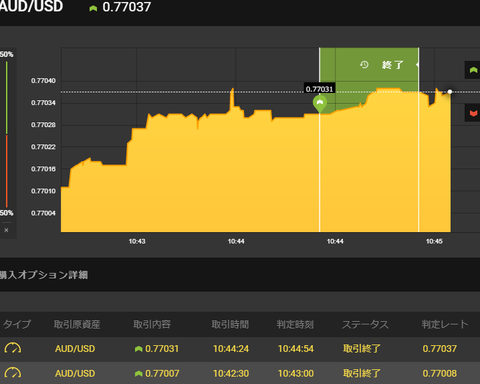Screen dimensions: 480x384
Task: Click the 0.77040 price axis label
Action: pos(43,81)
